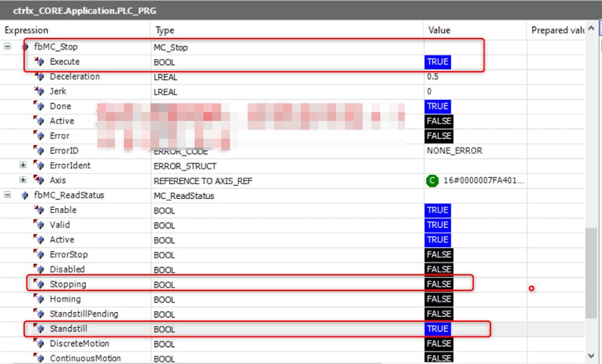Click the Value column header
This screenshot has height=364, width=602.
439,30
